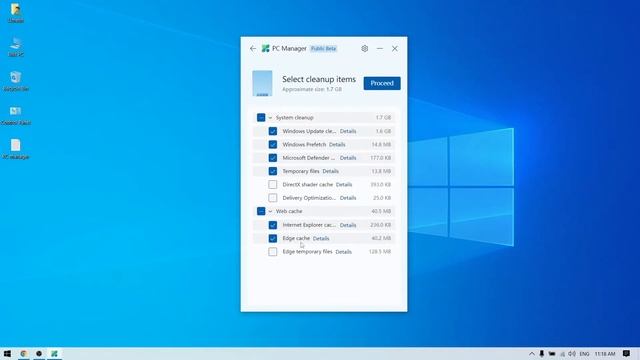640x360 pixels.
Task: Click Edge temporary files item text
Action: point(307,252)
